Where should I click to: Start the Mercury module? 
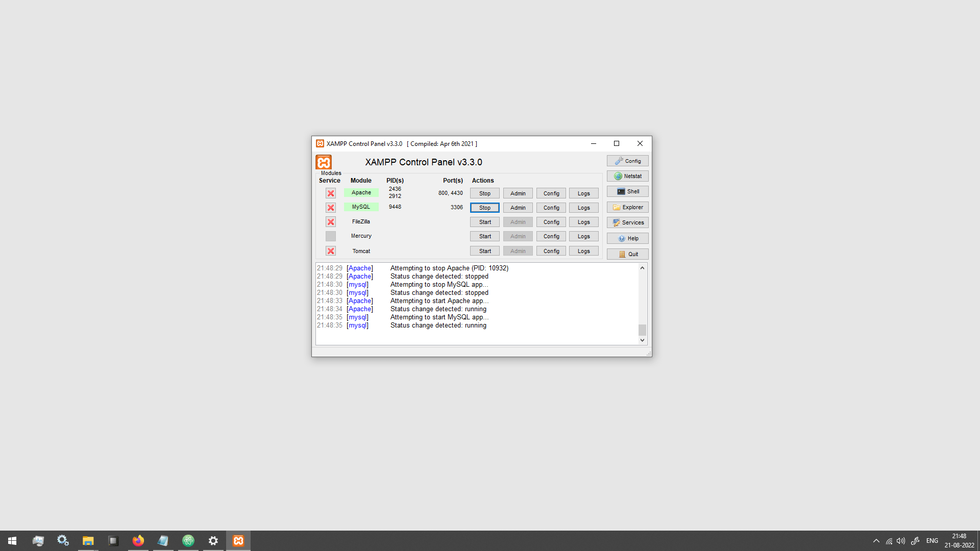pyautogui.click(x=484, y=236)
